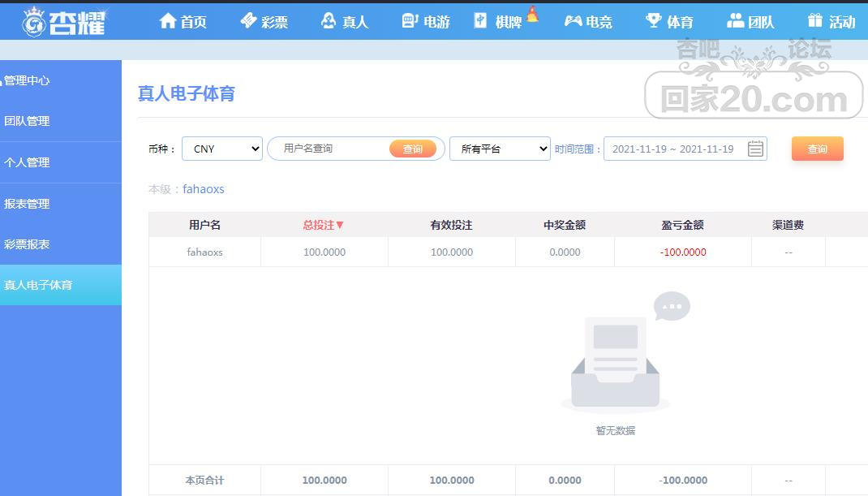Screen dimensions: 868x496
Task: Click the red -100.0000 profit value
Action: coord(683,252)
